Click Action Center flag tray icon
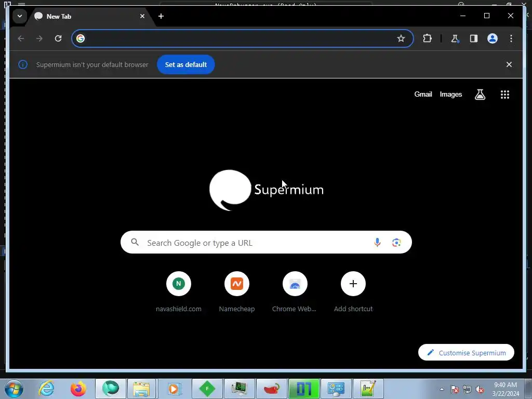 pos(454,389)
